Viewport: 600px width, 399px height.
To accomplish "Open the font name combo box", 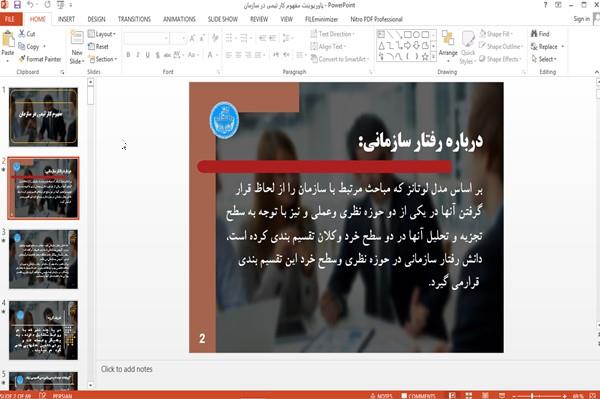I will point(147,38).
